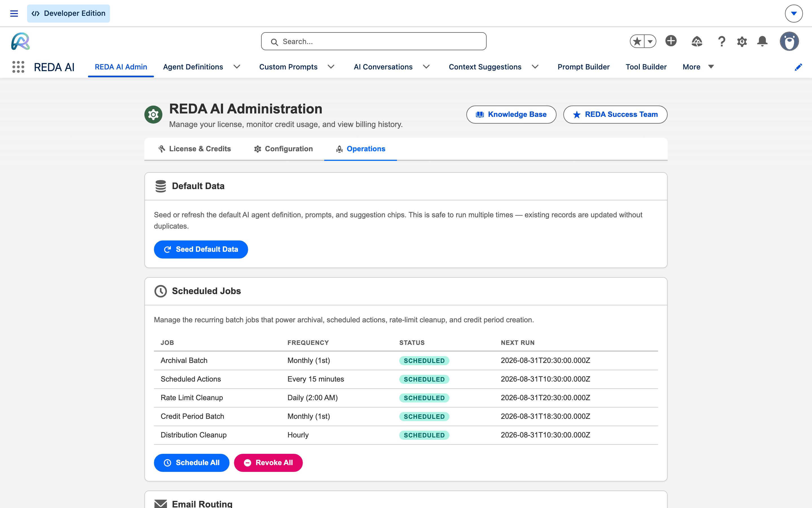Open the REDA AI Admin tab

coord(121,67)
